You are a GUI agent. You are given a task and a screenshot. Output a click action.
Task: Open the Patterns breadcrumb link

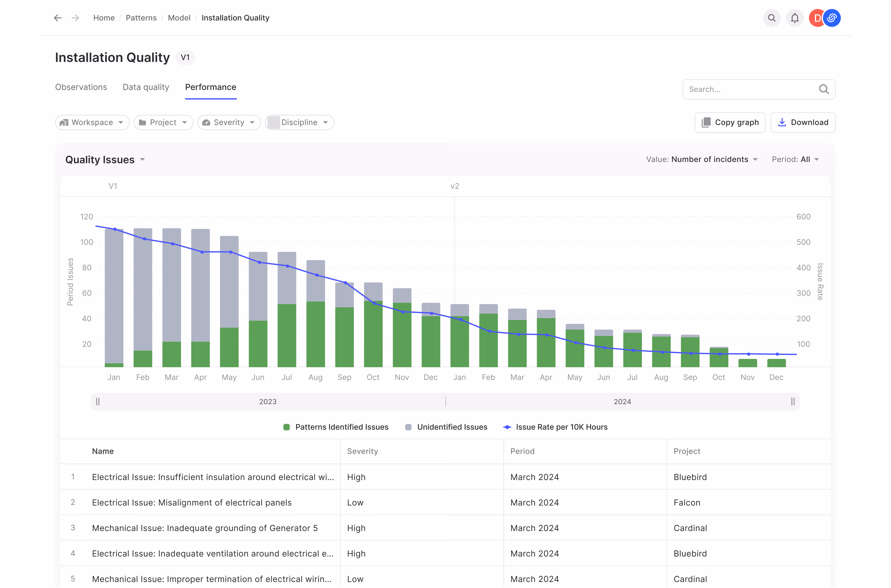point(141,18)
